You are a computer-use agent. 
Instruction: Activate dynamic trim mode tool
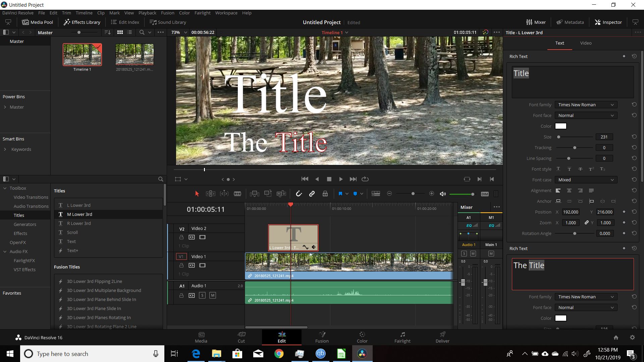224,194
